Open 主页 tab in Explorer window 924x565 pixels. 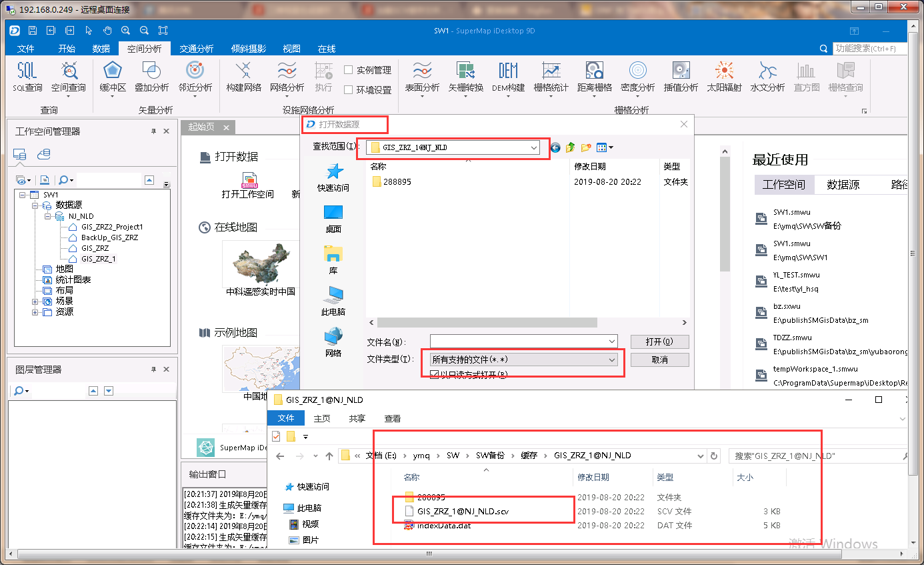[322, 418]
